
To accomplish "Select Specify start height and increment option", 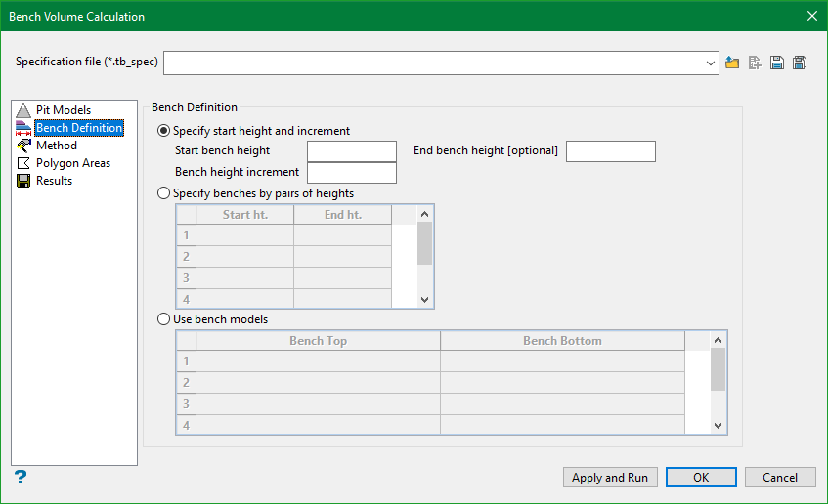I will 164,131.
